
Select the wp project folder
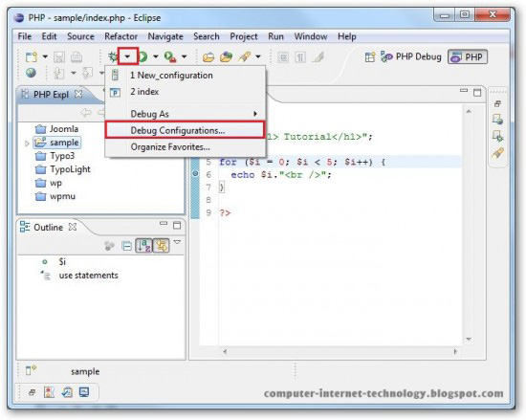pyautogui.click(x=49, y=183)
